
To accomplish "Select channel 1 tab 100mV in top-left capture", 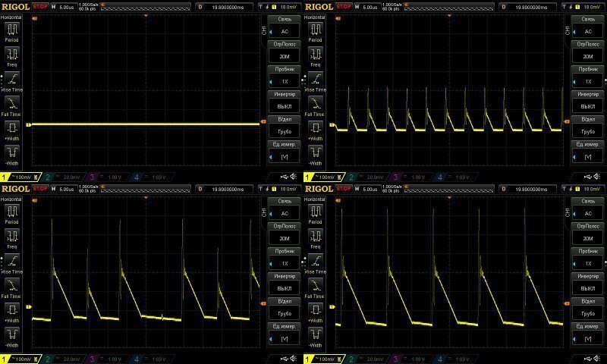I will tap(20, 177).
